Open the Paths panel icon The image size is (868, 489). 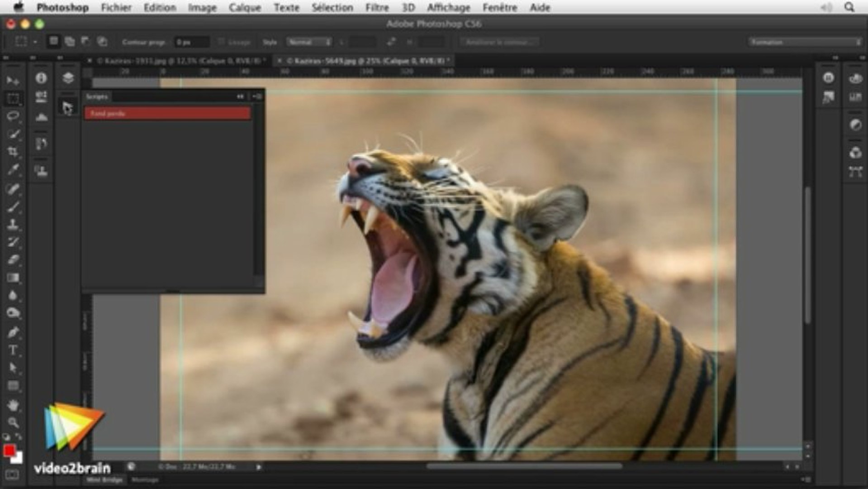click(x=855, y=171)
